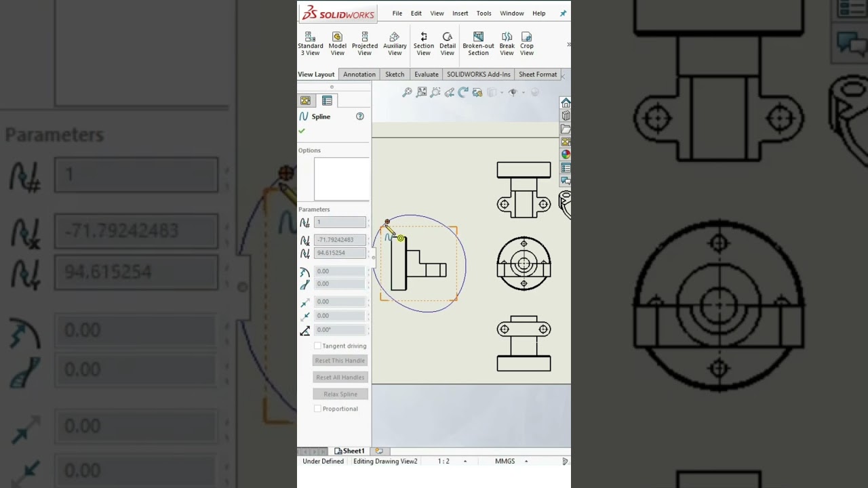Screen dimensions: 868x488
Task: Enable the Tangent driving checkbox
Action: click(x=317, y=346)
